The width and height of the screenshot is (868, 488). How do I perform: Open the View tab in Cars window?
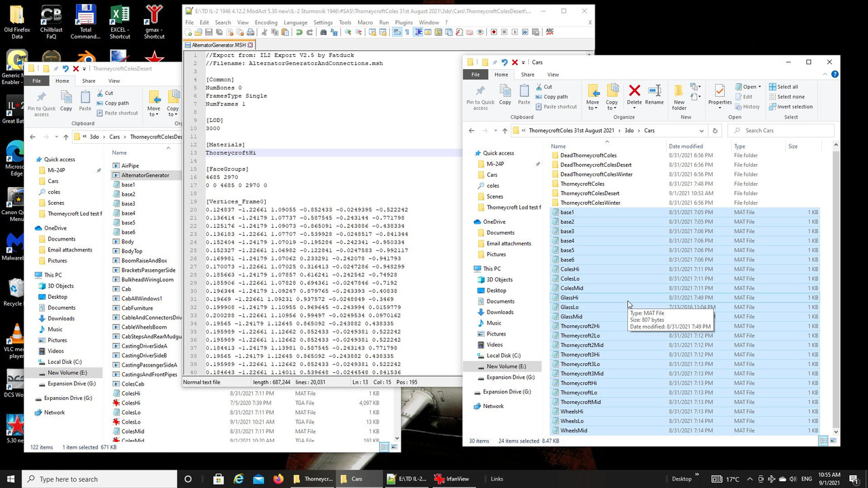pos(553,75)
